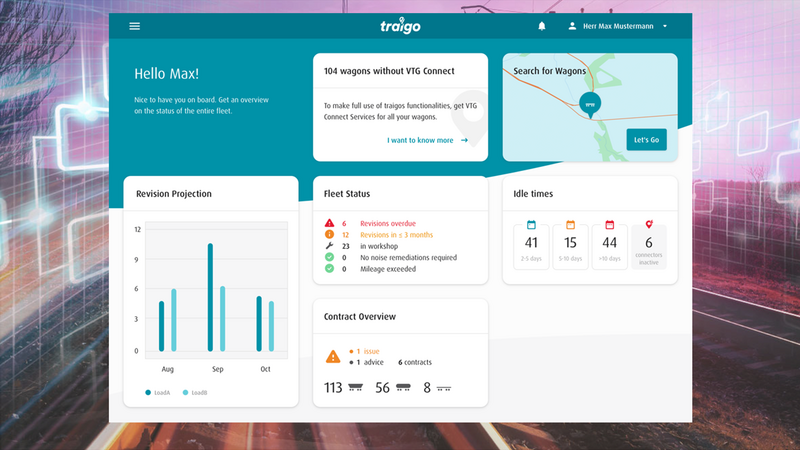This screenshot has height=450, width=800.
Task: Click the traigo logo
Action: pyautogui.click(x=401, y=26)
